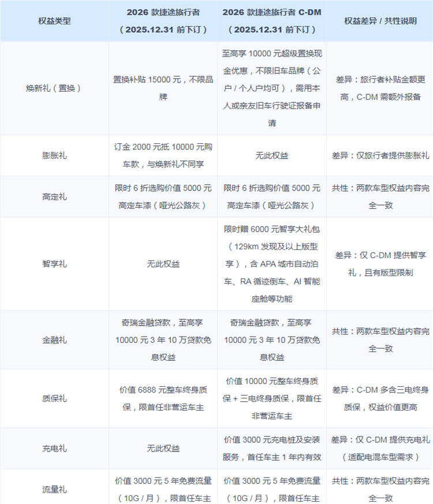
Task: Select the 高定礼 row label
Action: (54, 197)
